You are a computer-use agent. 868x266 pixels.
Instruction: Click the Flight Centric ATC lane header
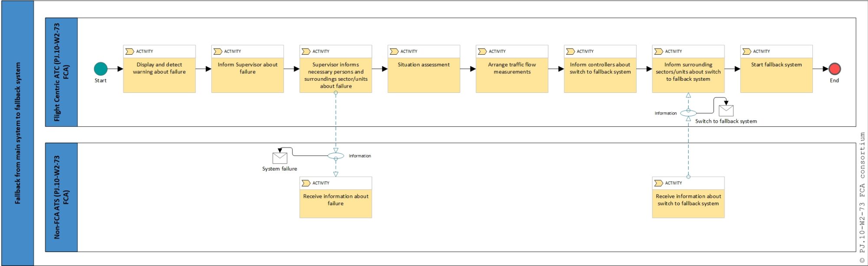coord(61,72)
